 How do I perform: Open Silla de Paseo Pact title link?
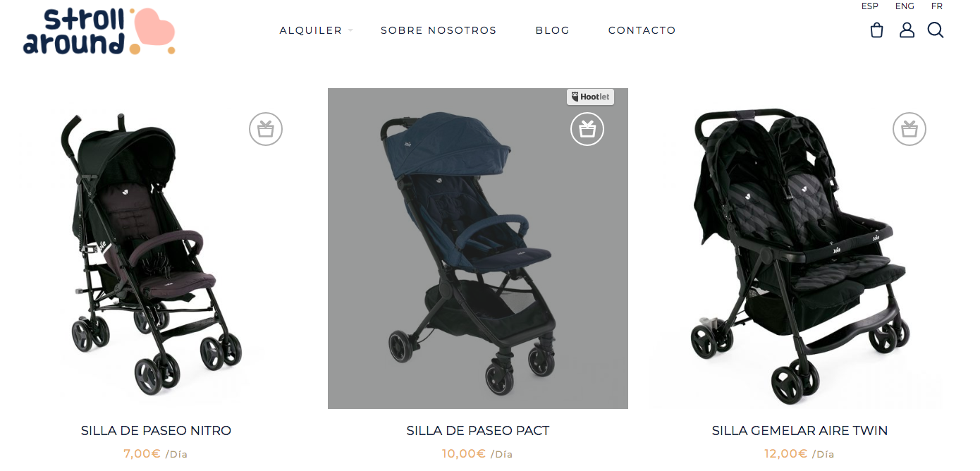(478, 431)
